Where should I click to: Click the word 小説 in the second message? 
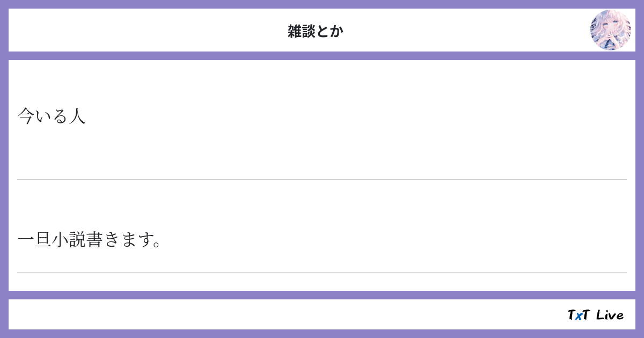[69, 240]
